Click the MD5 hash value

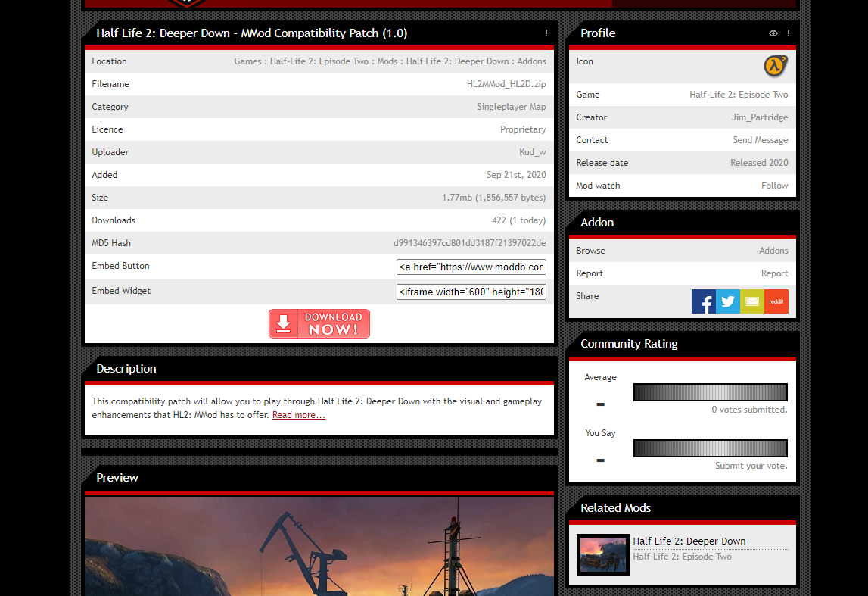coord(469,243)
